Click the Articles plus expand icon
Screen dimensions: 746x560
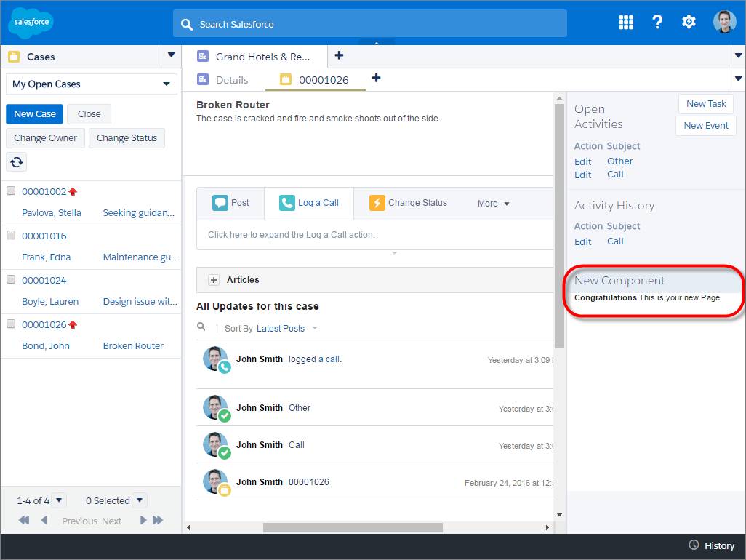(x=214, y=280)
